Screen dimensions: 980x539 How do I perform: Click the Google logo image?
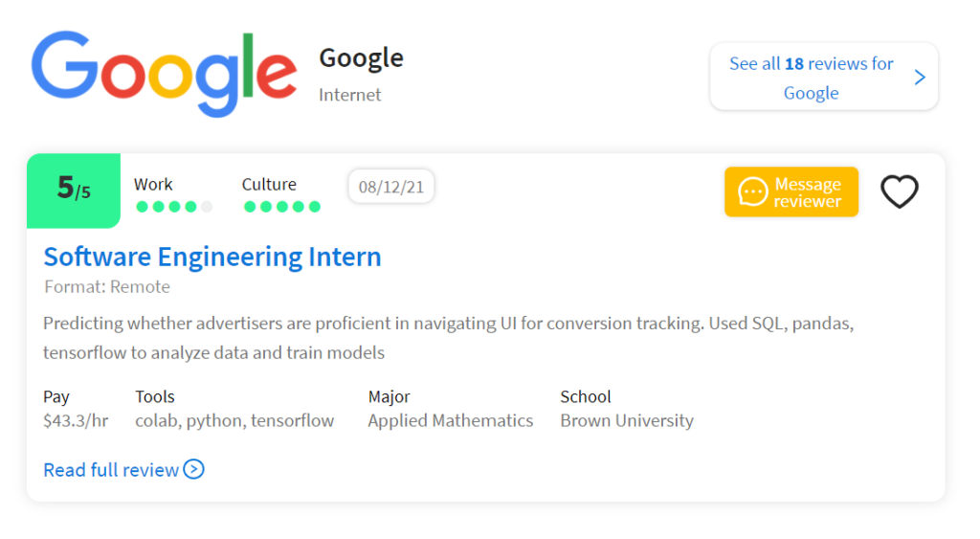(165, 73)
